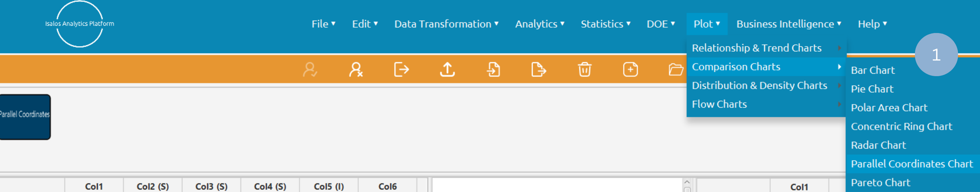Click the upload icon in the orange toolbar

pyautogui.click(x=448, y=70)
